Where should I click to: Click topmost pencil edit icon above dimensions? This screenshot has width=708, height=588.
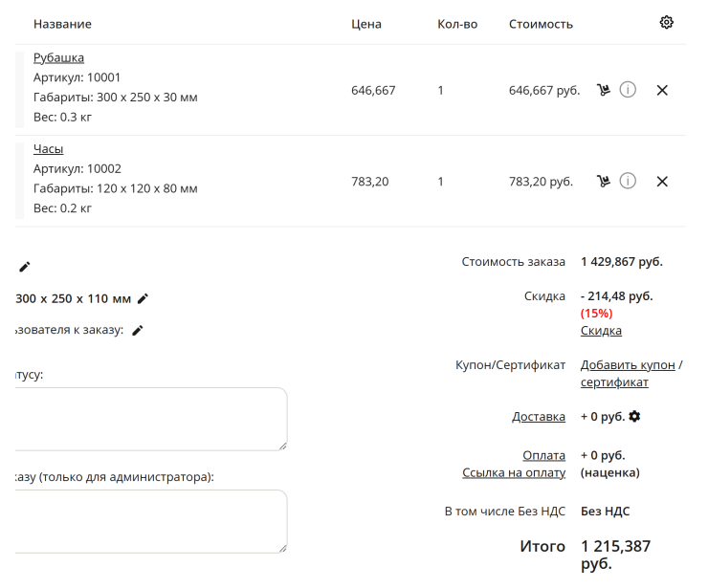click(25, 267)
